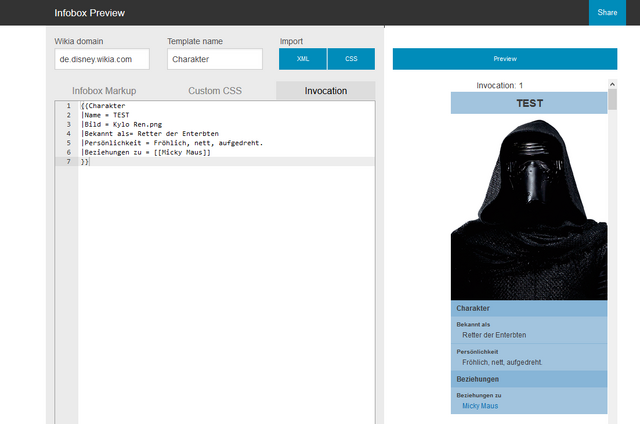Click the preview panel scrollbar thumb
The image size is (640, 424).
[612, 99]
